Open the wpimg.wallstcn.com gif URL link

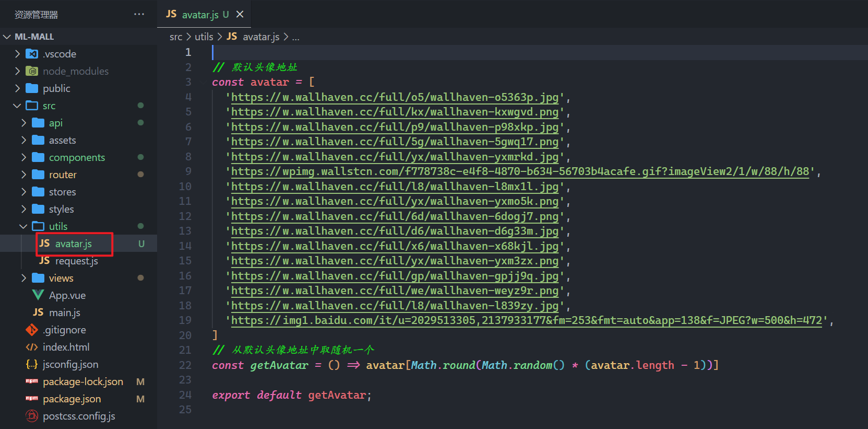(520, 171)
